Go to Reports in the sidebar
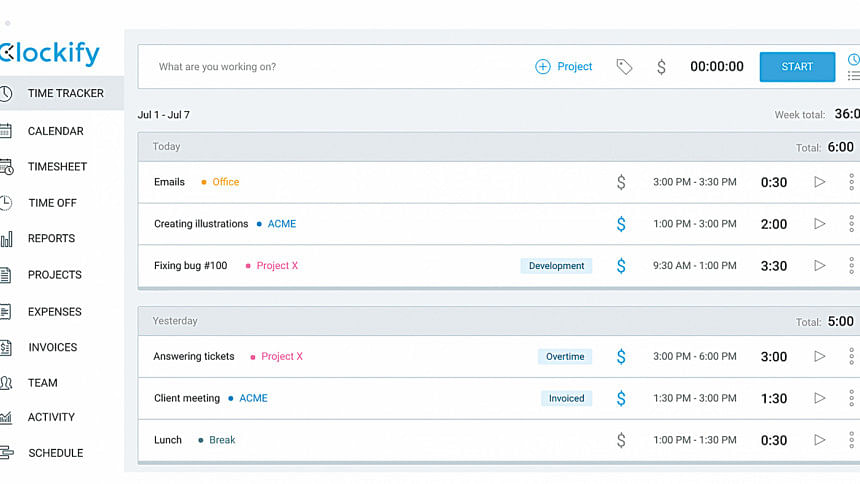Viewport: 860px width, 484px height. tap(51, 239)
